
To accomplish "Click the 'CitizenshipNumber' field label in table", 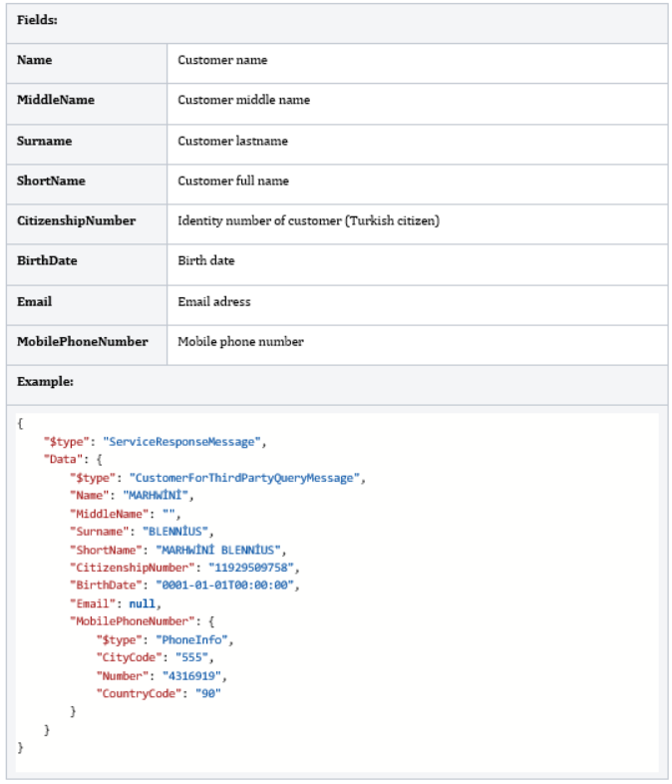I will click(x=77, y=220).
